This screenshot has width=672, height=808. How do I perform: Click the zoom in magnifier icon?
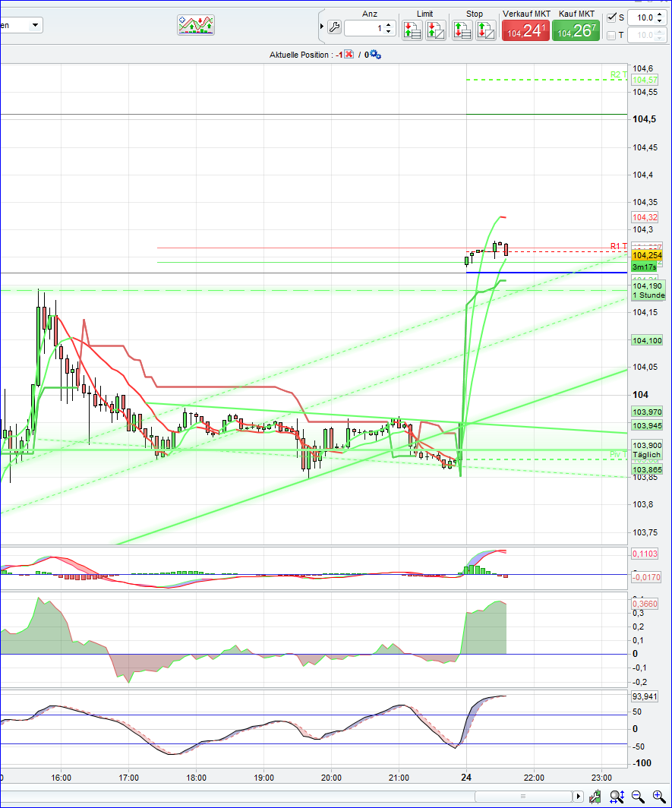click(658, 797)
